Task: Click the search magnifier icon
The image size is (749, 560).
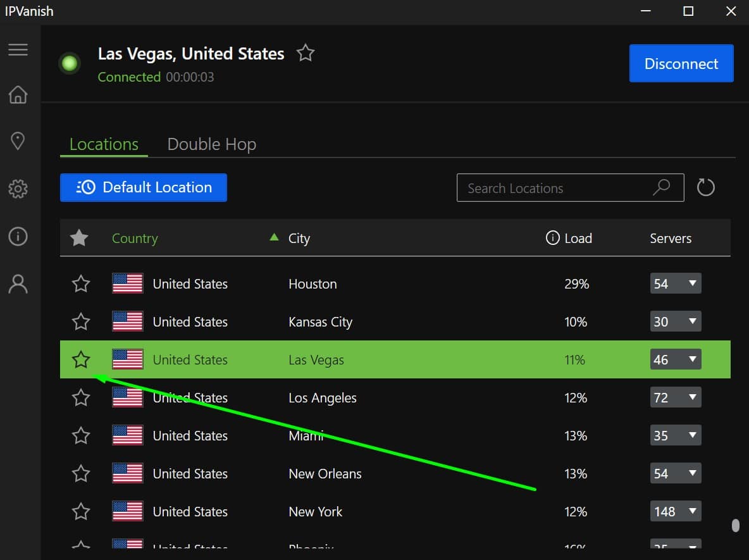Action: 662,187
